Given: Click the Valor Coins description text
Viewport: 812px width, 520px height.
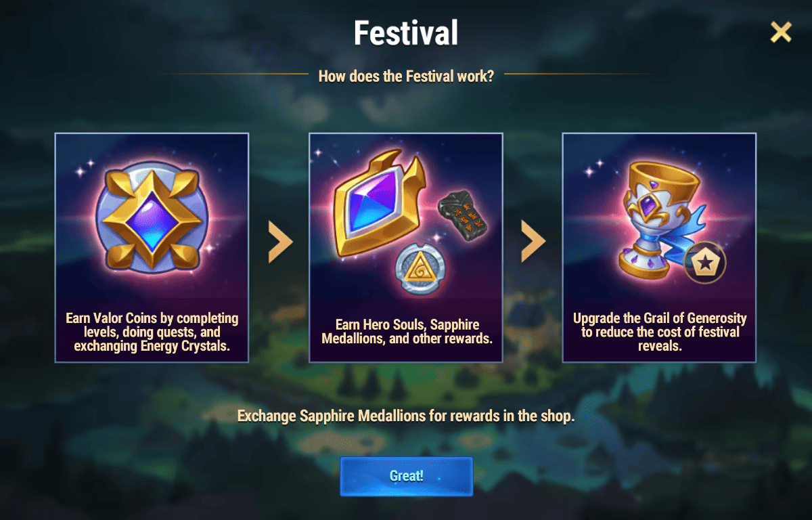Looking at the screenshot, I should (x=152, y=332).
